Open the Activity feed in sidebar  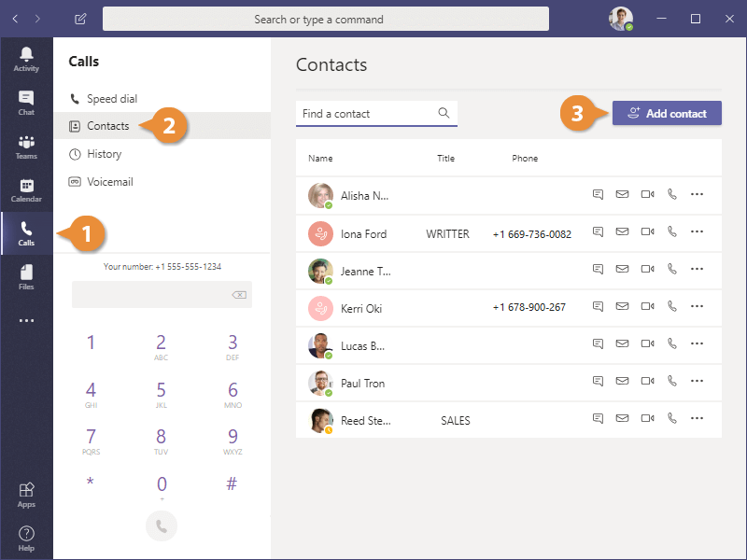pyautogui.click(x=26, y=58)
